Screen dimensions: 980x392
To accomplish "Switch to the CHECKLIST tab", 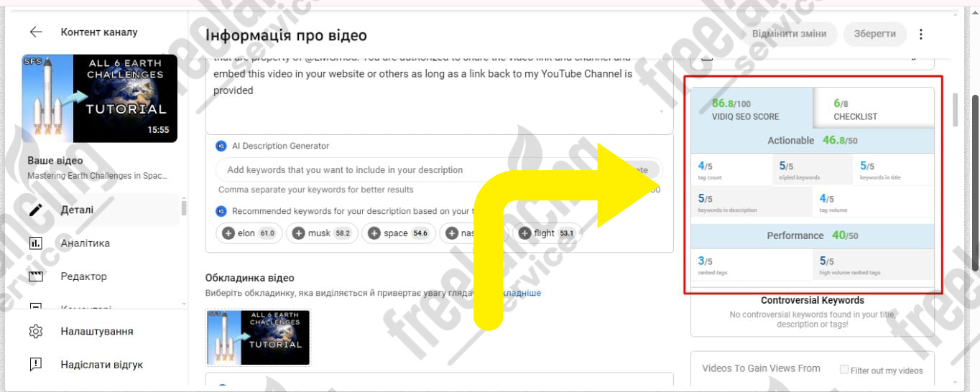I will click(874, 108).
